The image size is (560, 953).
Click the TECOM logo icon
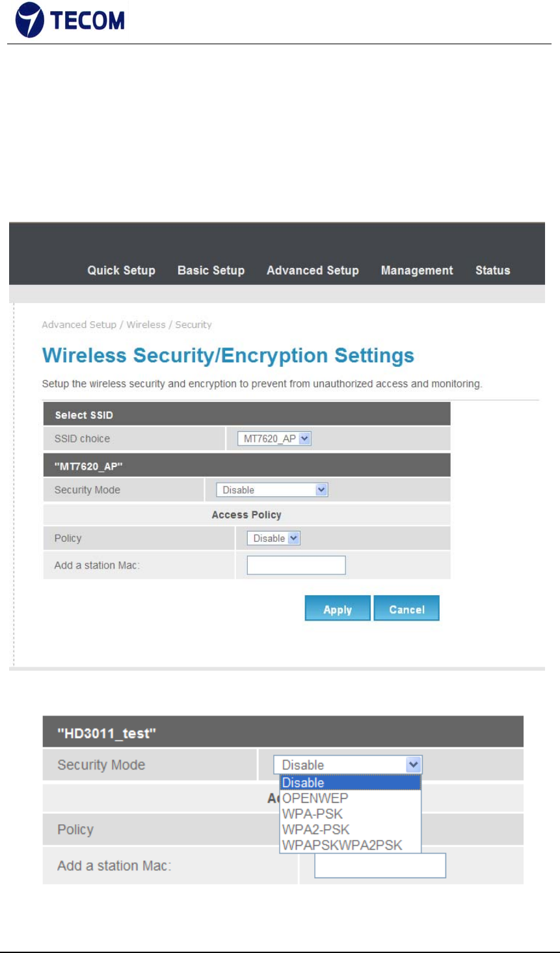click(x=30, y=20)
